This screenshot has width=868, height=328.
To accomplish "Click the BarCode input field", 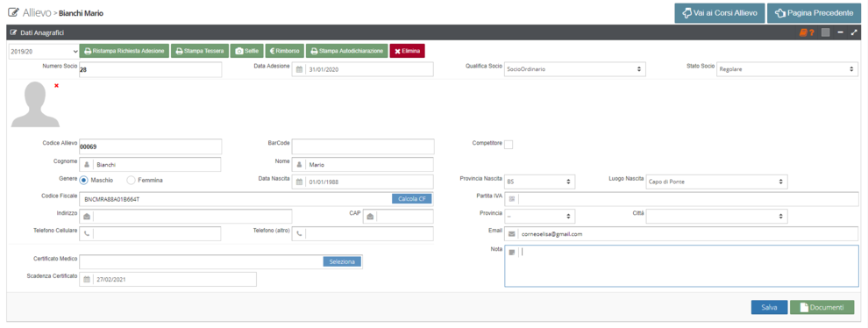I will (x=363, y=146).
